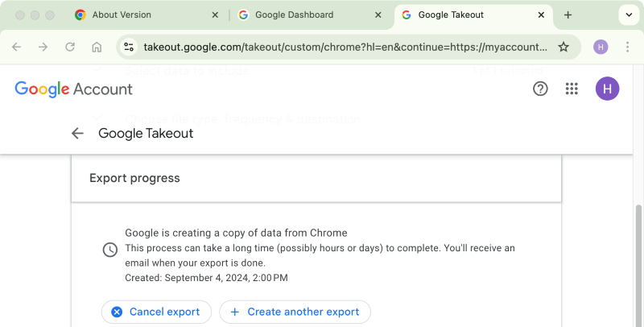Bookmark this page with the star icon
Viewport: 644px width, 327px height.
563,47
